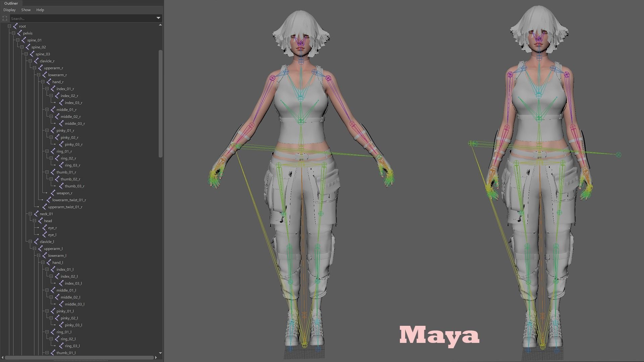Open the Show menu
Image resolution: width=644 pixels, height=362 pixels.
point(26,10)
